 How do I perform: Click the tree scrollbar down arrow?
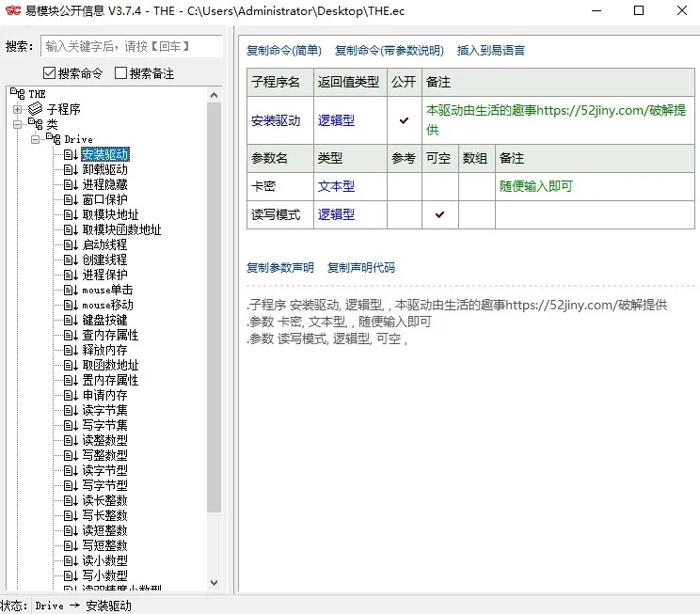pyautogui.click(x=214, y=583)
